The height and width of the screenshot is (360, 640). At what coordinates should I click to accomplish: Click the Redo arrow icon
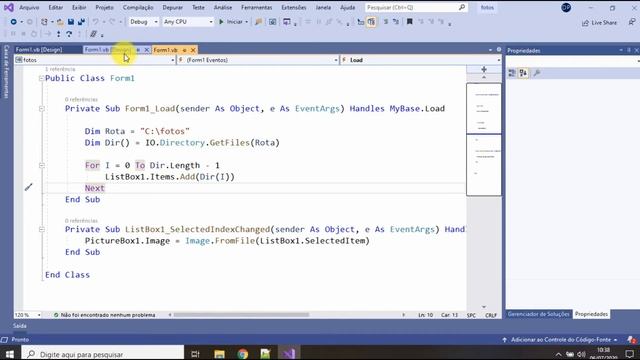(x=111, y=22)
